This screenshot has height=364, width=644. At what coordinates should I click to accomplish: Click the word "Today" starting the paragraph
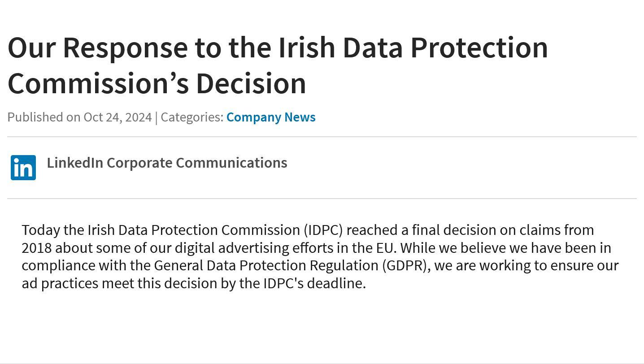tap(41, 230)
